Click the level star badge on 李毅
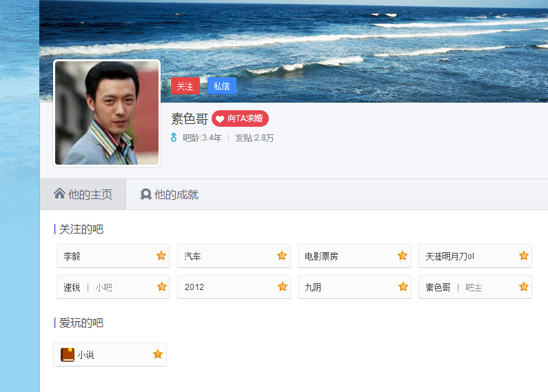 161,256
